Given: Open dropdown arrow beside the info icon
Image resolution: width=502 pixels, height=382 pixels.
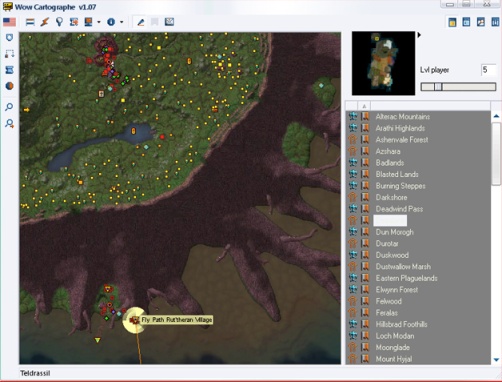Looking at the screenshot, I should point(122,22).
